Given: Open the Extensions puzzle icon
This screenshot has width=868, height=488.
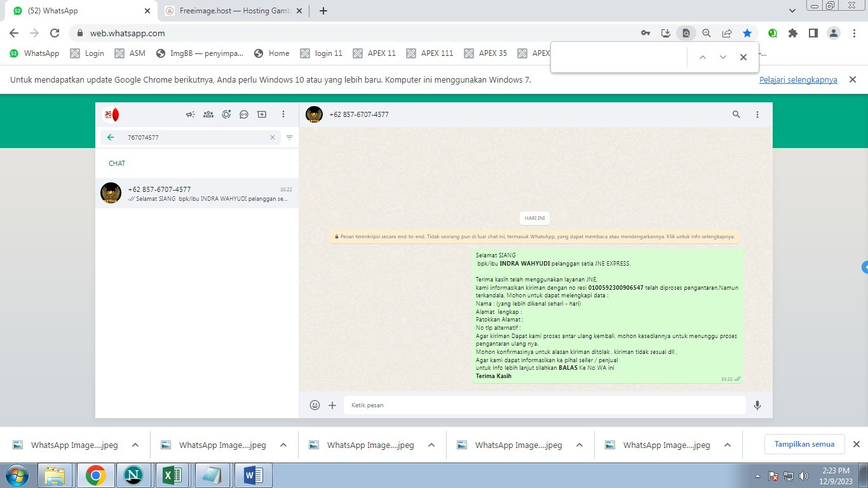Looking at the screenshot, I should (793, 33).
